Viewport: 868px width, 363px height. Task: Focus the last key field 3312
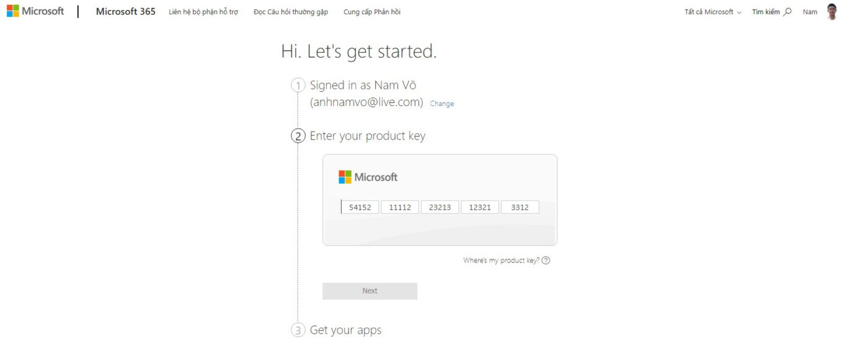click(x=520, y=207)
